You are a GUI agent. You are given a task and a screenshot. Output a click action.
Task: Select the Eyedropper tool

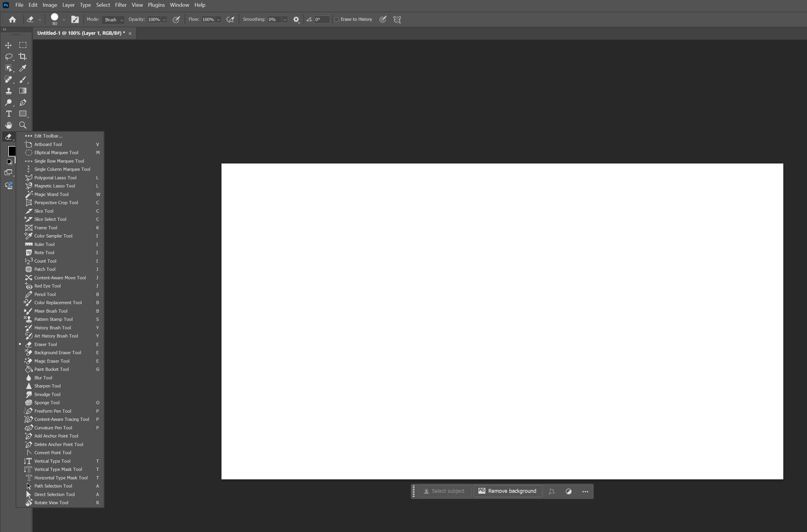pos(23,68)
